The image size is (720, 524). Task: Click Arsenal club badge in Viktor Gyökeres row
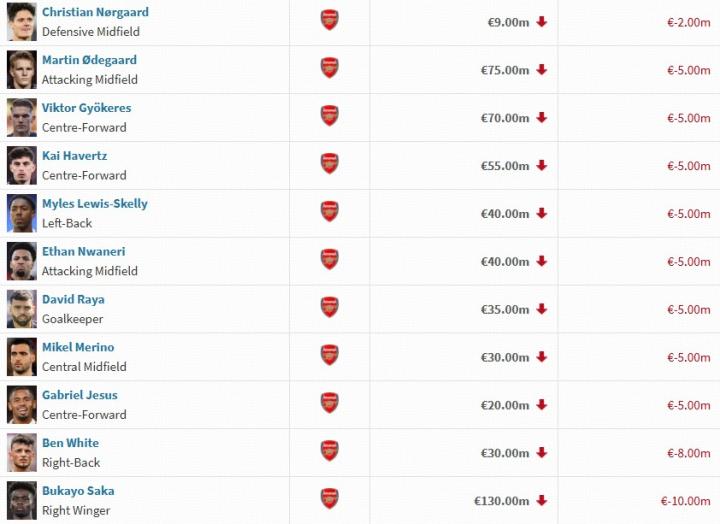pos(329,116)
